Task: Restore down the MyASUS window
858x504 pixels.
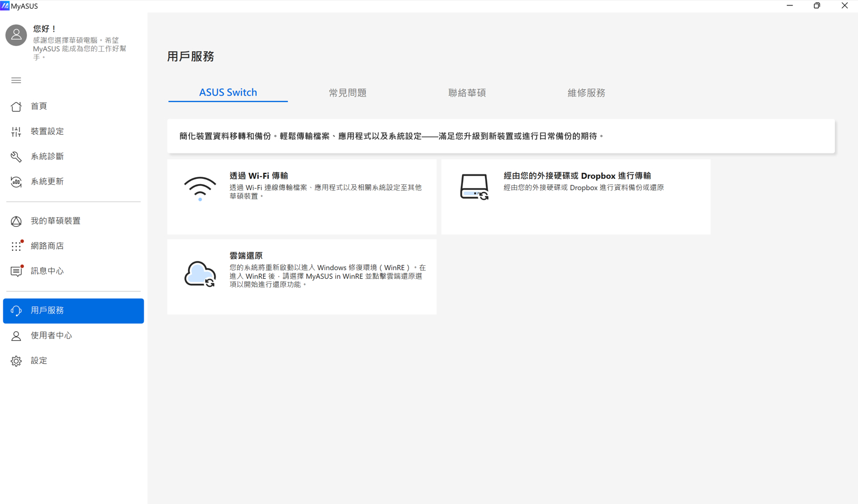Action: (817, 6)
